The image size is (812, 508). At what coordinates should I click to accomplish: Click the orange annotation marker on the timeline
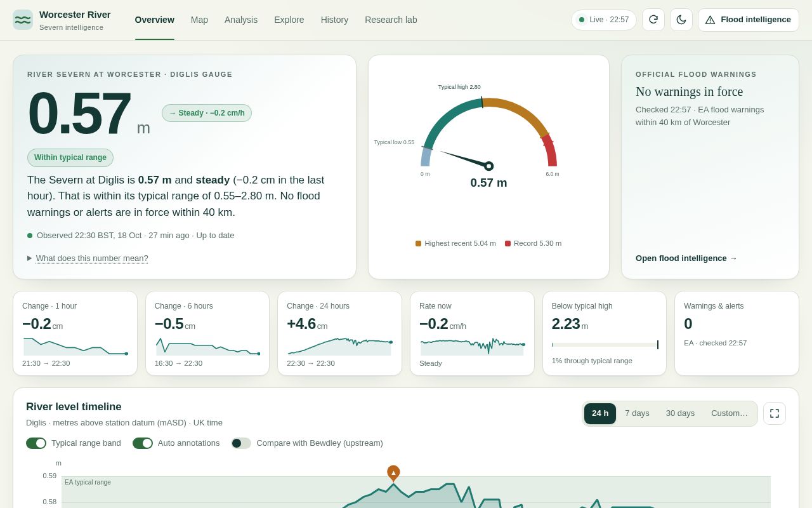[x=393, y=473]
